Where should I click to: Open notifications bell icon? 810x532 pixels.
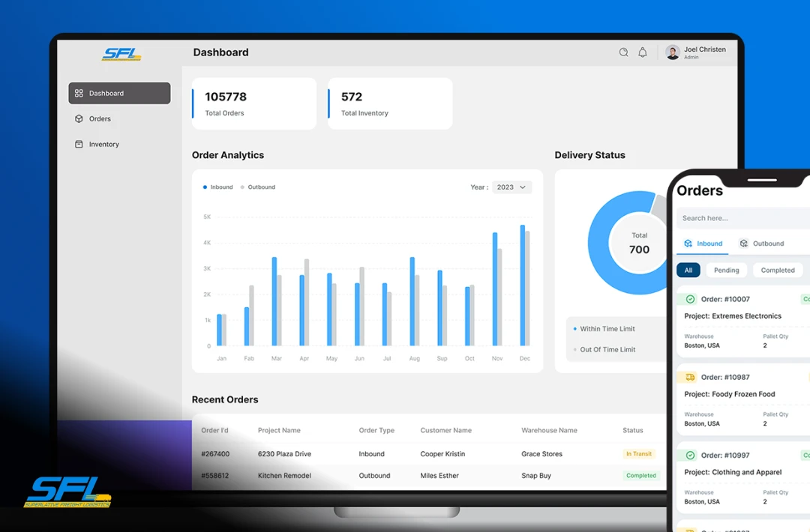(643, 52)
